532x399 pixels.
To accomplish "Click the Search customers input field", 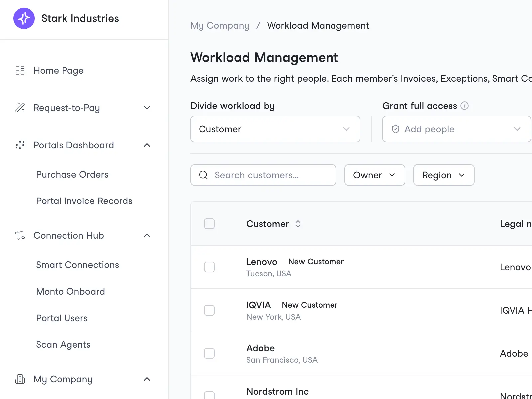I will point(263,175).
